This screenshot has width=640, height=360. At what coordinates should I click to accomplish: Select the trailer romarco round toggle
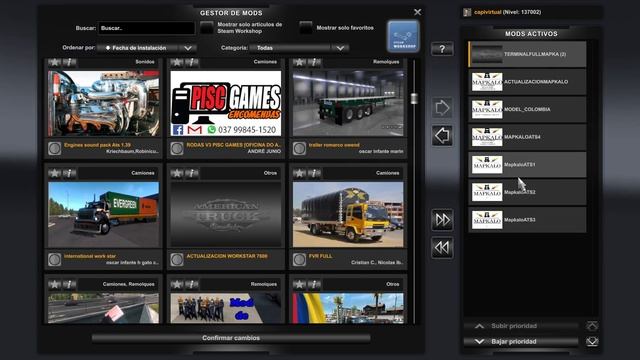[300, 148]
